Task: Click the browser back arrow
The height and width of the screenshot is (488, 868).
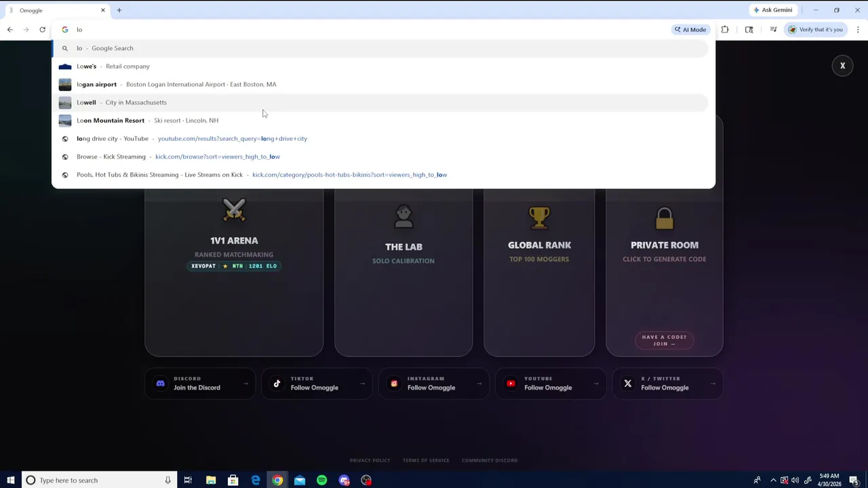Action: pyautogui.click(x=9, y=29)
